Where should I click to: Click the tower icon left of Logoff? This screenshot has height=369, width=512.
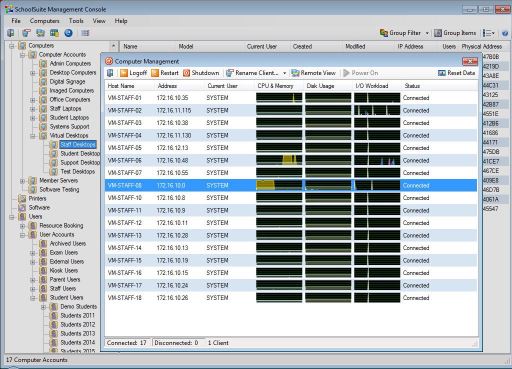(x=110, y=73)
